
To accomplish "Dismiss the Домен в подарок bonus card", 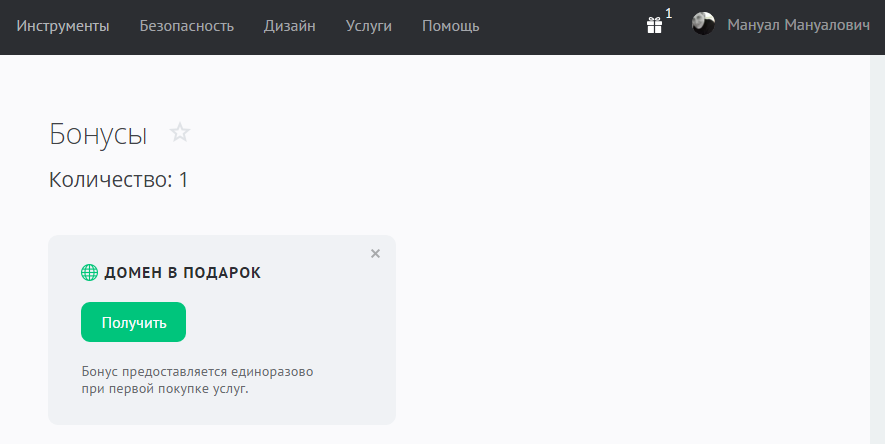I will pos(376,254).
